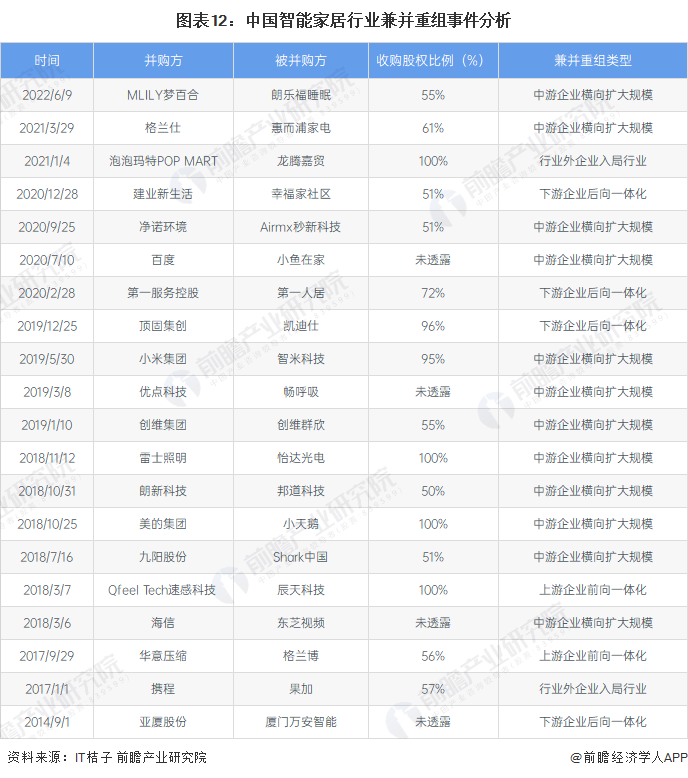Click the 时间 column header
688x778 pixels.
pos(47,61)
